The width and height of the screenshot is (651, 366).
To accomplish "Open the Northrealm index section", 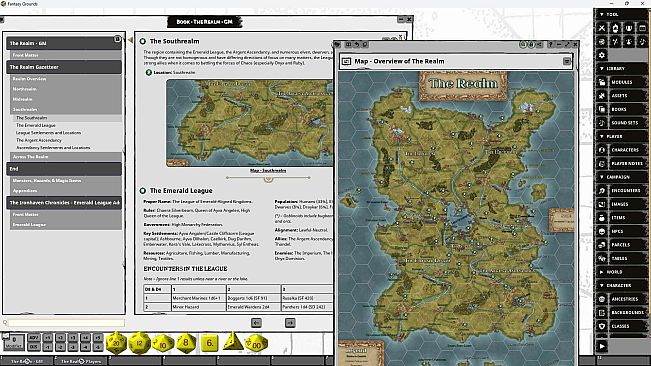I will click(x=66, y=89).
